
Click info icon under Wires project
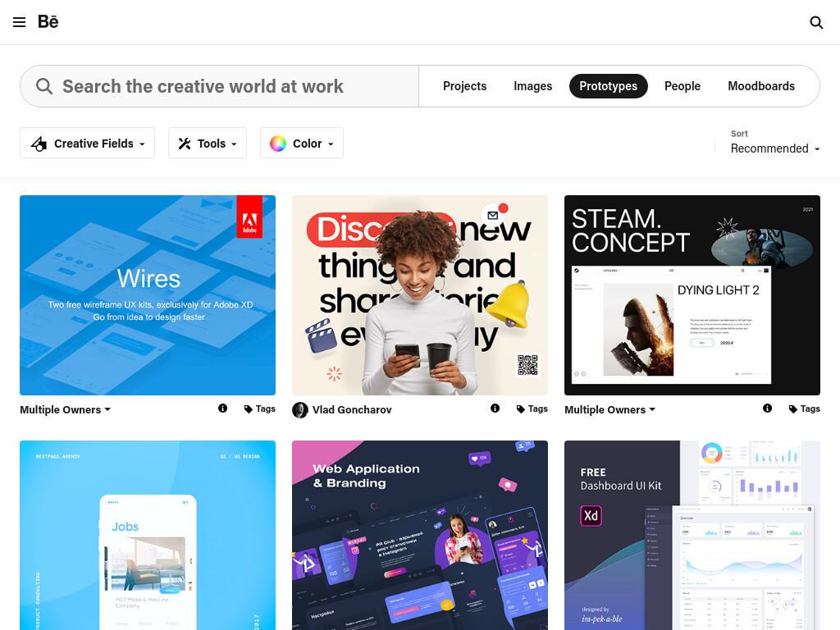point(223,409)
